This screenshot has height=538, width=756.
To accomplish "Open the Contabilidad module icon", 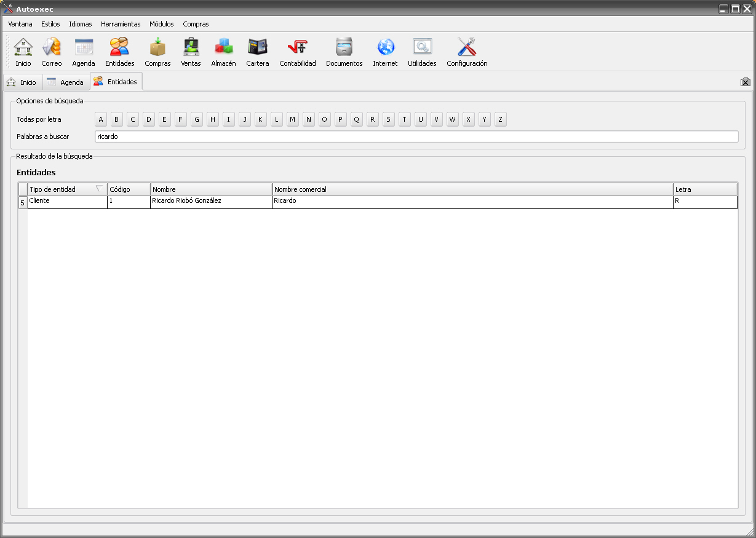I will point(298,52).
